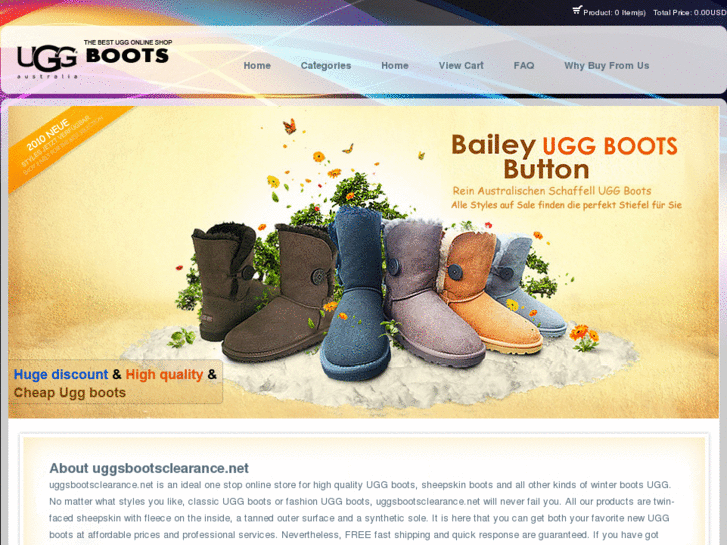The width and height of the screenshot is (727, 545).
Task: Click the Product: 0 Item(s) text
Action: 614,13
